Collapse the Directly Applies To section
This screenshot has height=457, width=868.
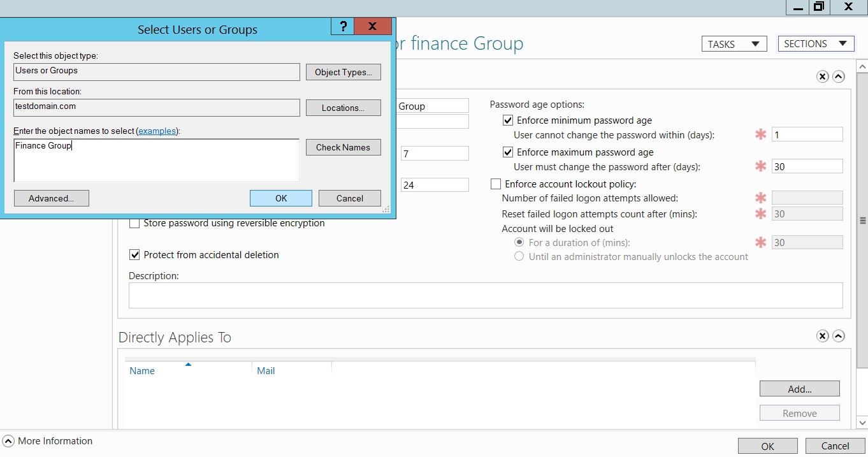point(839,336)
